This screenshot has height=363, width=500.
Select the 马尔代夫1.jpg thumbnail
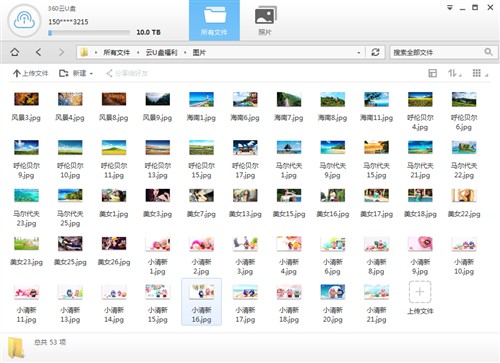coord(289,147)
